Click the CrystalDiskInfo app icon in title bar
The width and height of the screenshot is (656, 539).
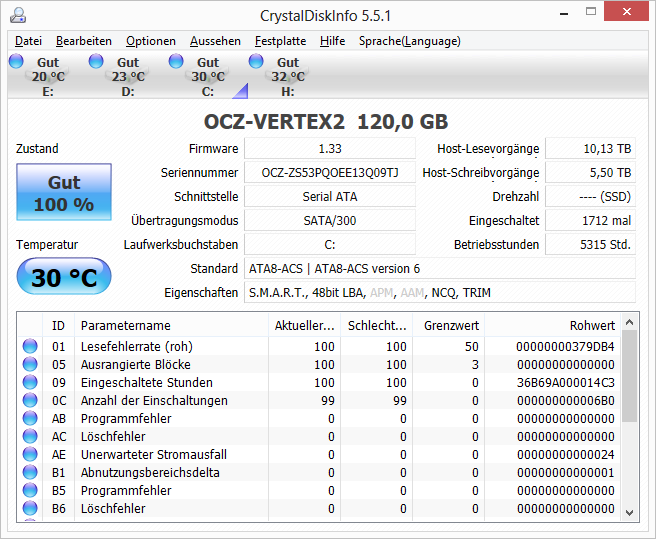pos(18,15)
